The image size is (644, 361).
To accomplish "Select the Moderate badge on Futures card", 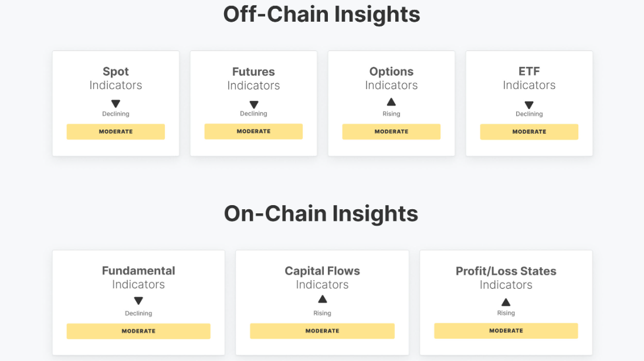I will 253,131.
